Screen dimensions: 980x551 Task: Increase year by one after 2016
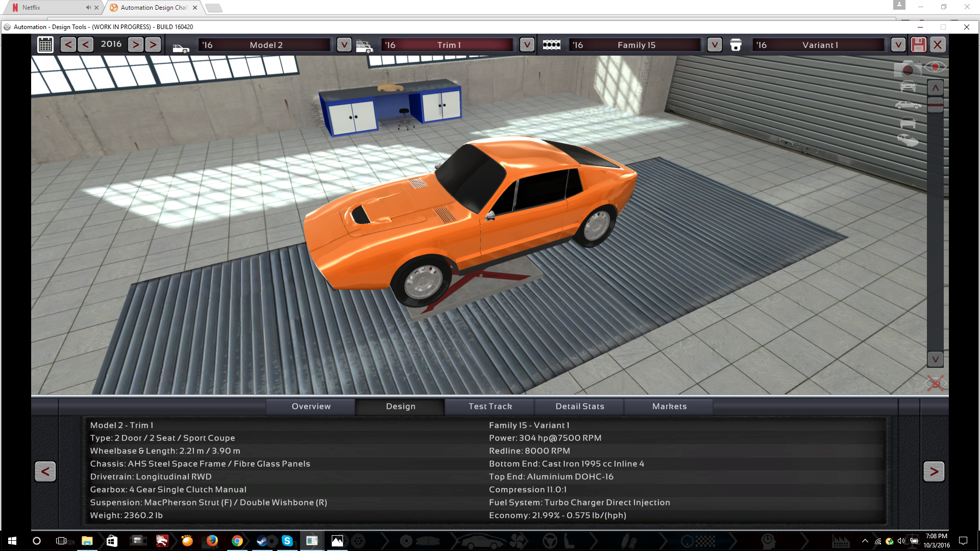(x=135, y=45)
